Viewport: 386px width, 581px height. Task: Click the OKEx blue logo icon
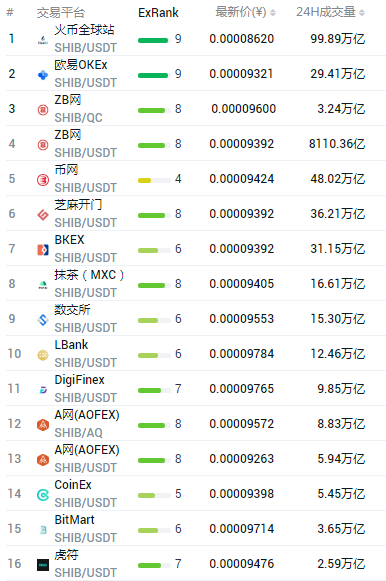[x=43, y=75]
